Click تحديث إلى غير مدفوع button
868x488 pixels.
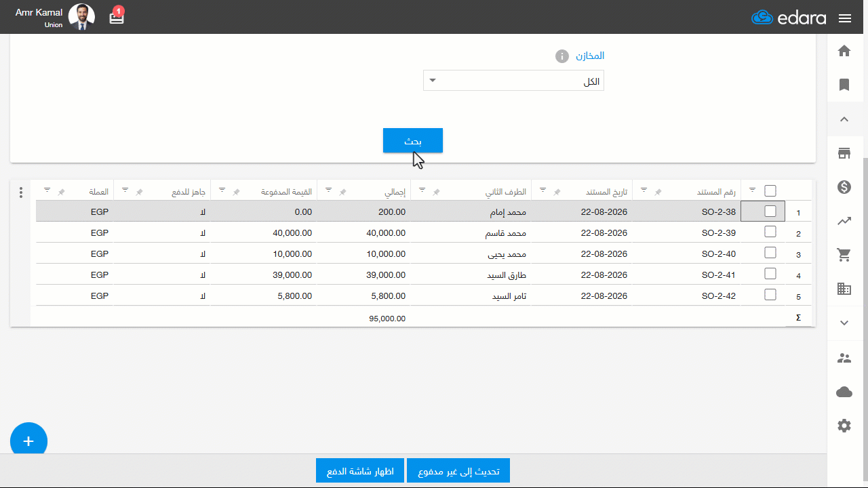[458, 470]
